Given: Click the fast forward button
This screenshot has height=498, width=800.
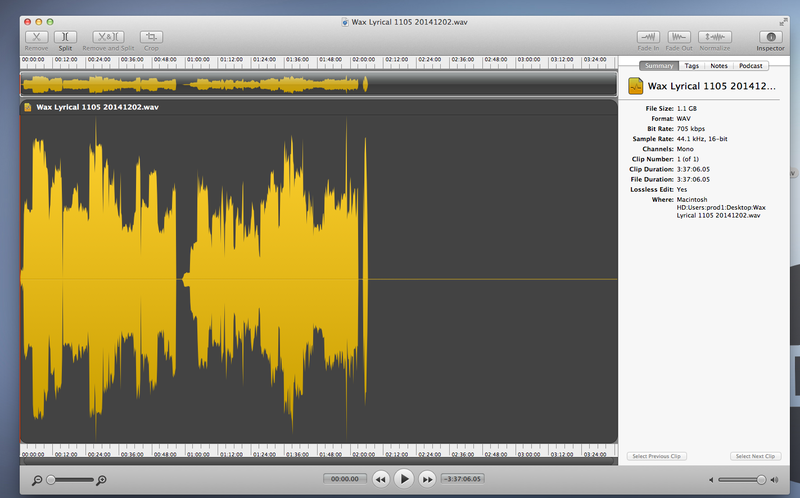Looking at the screenshot, I should point(427,479).
